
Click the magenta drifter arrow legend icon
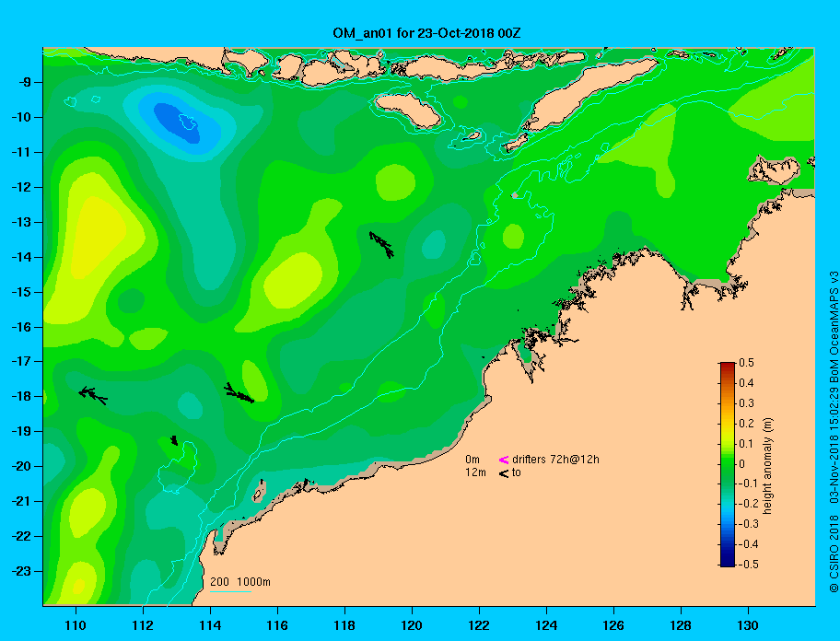pos(504,460)
